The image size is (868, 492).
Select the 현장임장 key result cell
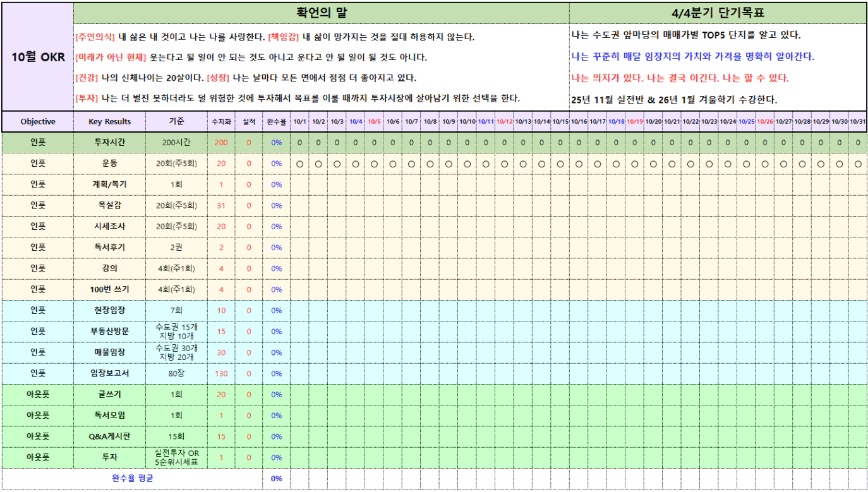(110, 310)
